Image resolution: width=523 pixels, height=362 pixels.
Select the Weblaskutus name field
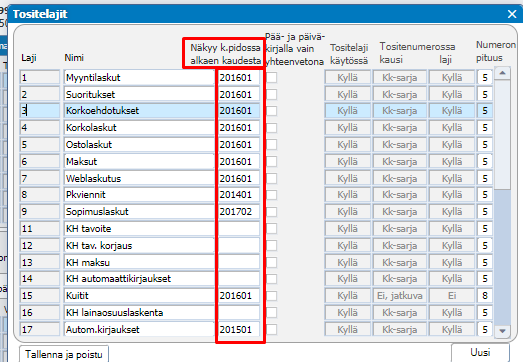[x=139, y=178]
